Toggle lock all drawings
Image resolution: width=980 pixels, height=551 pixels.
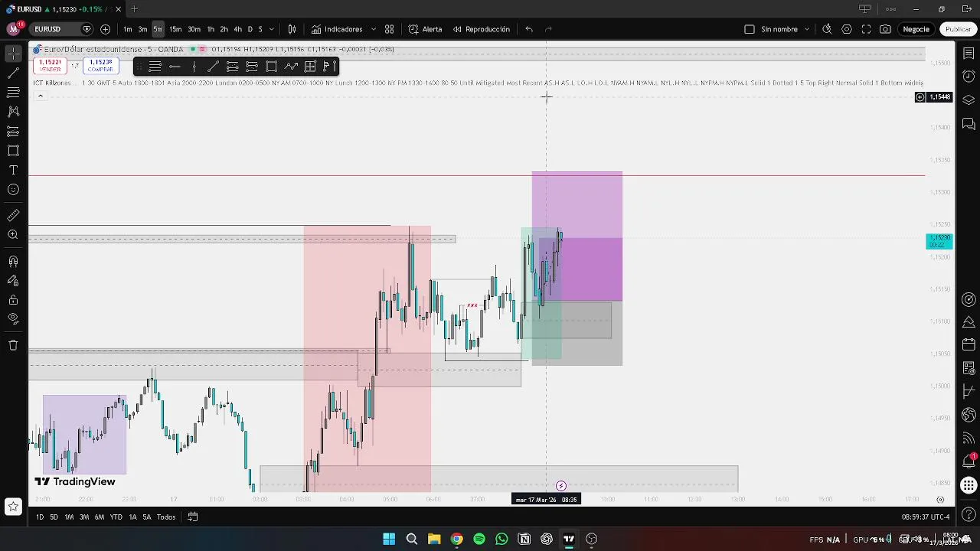coord(13,300)
